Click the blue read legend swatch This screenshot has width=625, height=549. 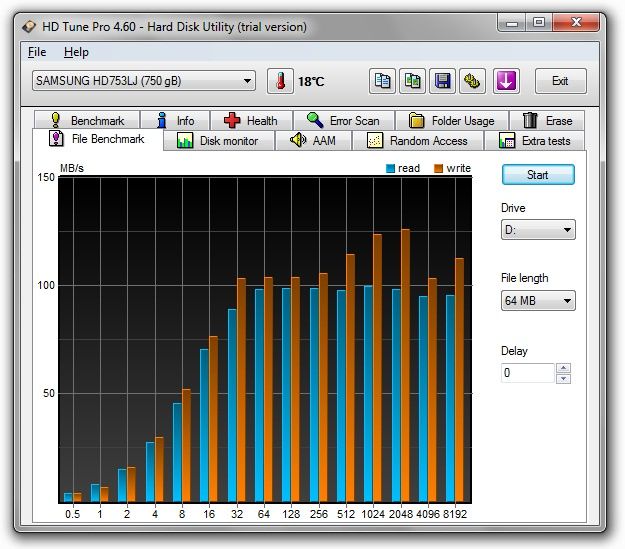pos(390,169)
